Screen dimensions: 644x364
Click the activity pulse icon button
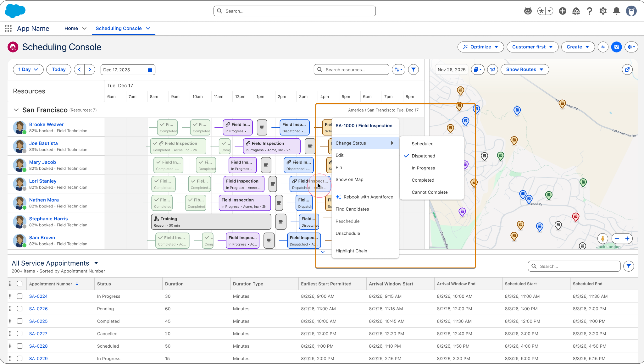(x=603, y=47)
